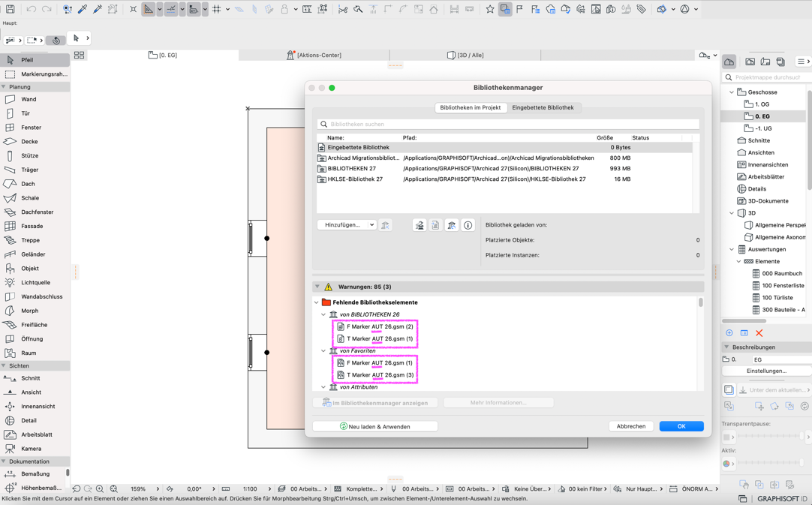812x505 pixels.
Task: Select the Treppe tool
Action: tap(35, 240)
